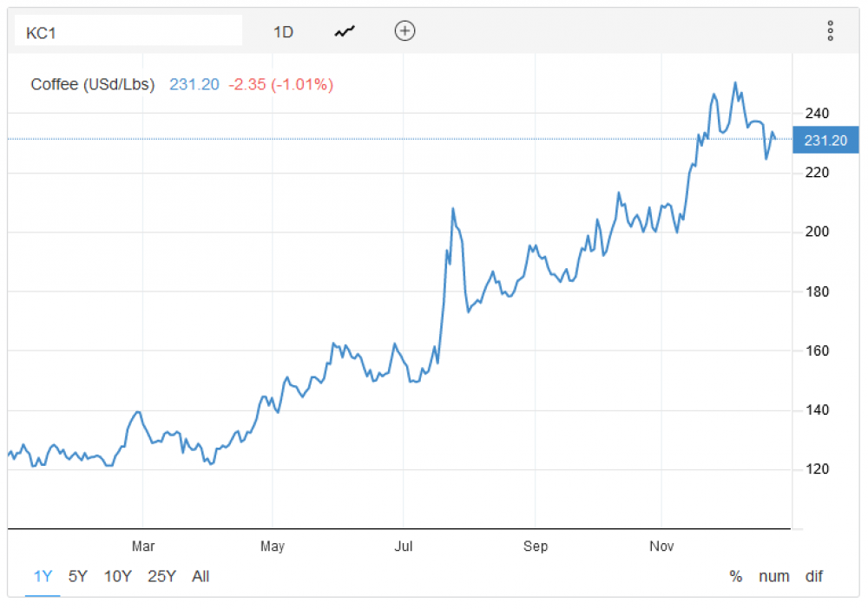Click the blue 231.20 price value in legend

[x=194, y=85]
